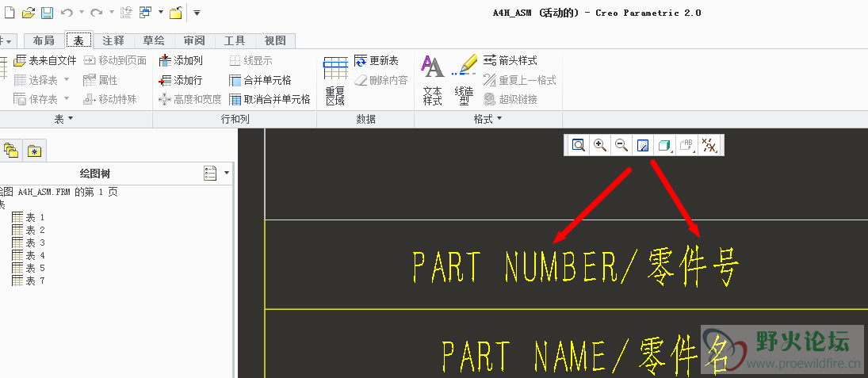Click 重复上一格式 command

point(519,80)
